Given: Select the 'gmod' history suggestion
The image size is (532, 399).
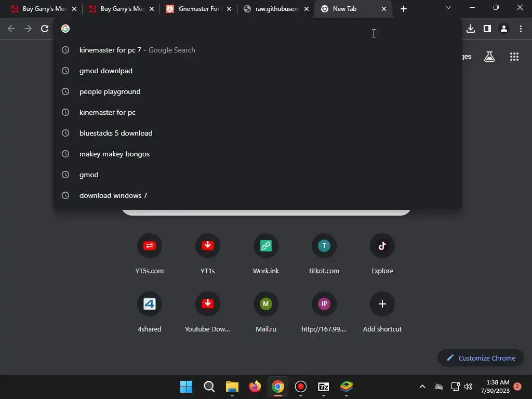Looking at the screenshot, I should coord(258,175).
